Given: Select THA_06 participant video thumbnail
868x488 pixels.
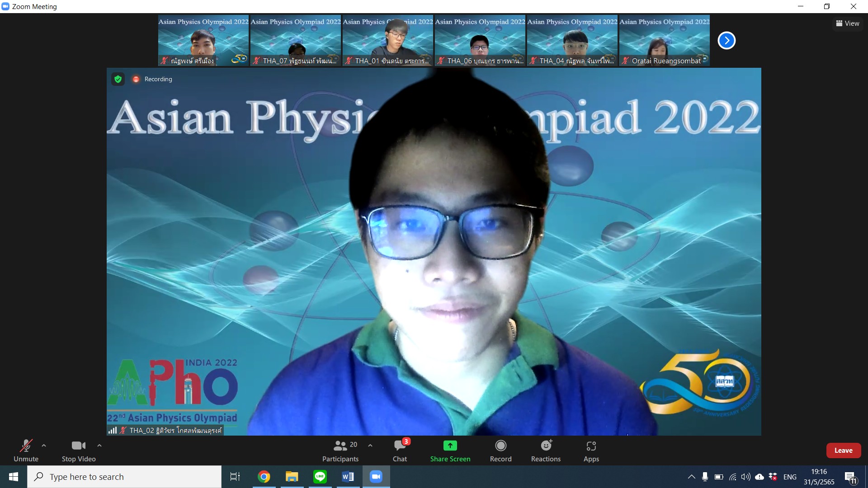Looking at the screenshot, I should click(x=480, y=41).
